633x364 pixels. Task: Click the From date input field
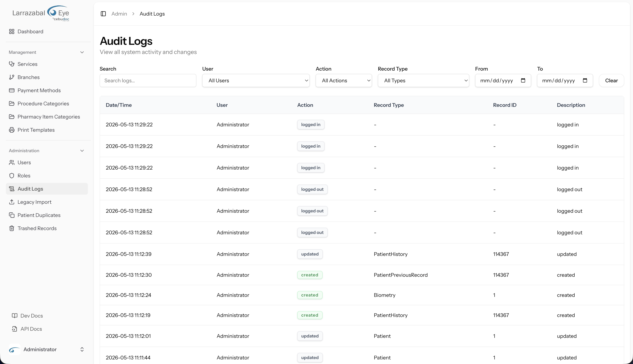click(x=503, y=80)
